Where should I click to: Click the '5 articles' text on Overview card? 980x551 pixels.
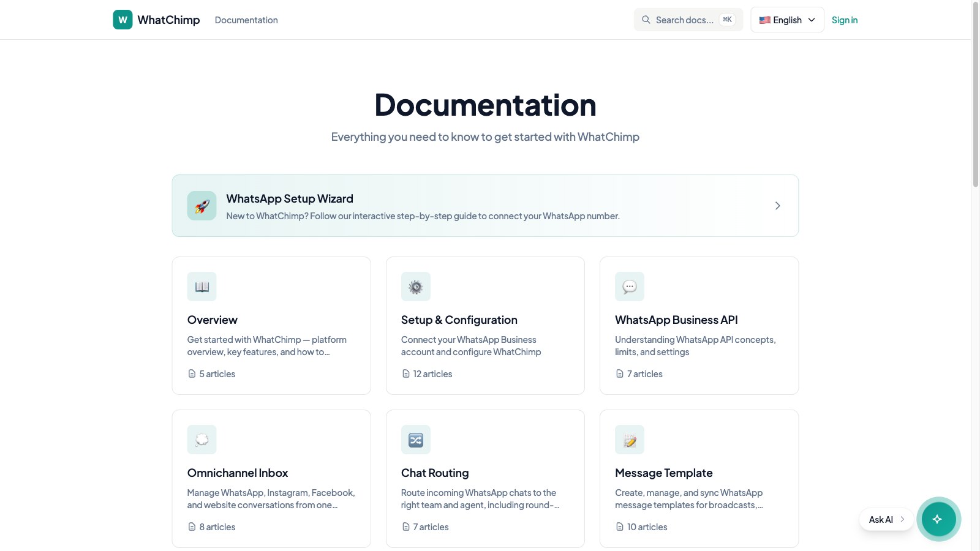217,373
